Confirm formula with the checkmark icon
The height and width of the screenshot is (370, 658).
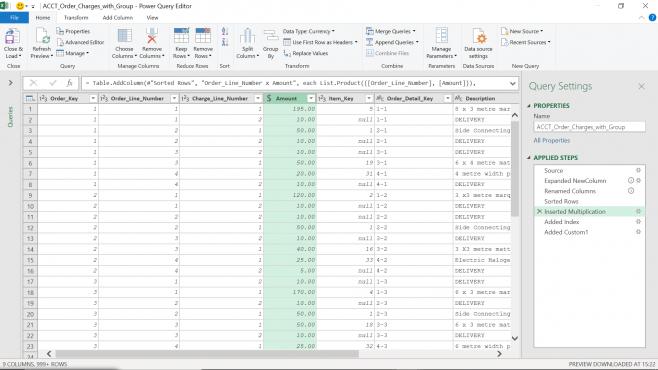tap(52, 83)
